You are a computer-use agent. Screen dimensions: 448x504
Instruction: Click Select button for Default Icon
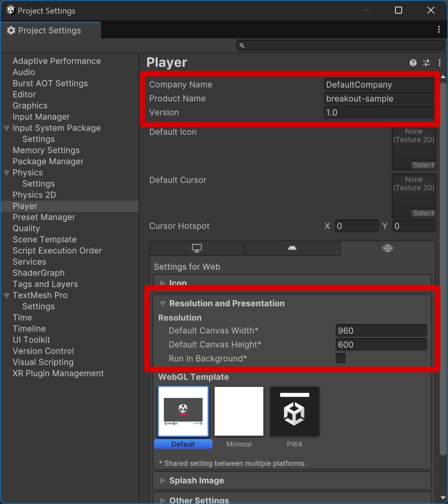coord(423,165)
